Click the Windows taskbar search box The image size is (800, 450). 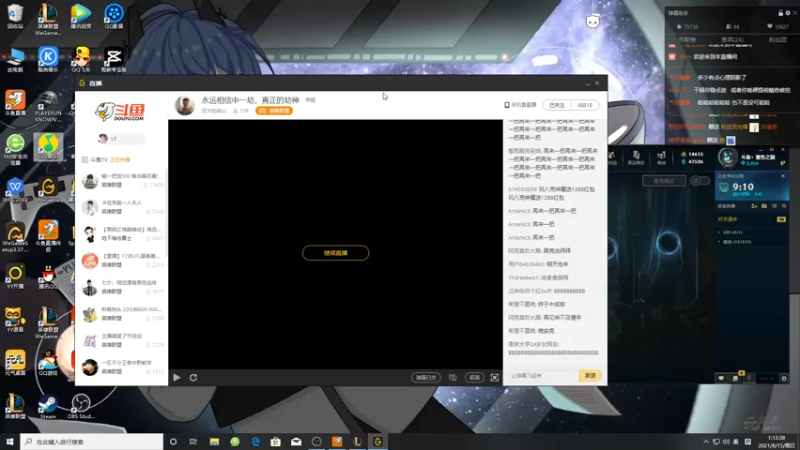point(92,442)
